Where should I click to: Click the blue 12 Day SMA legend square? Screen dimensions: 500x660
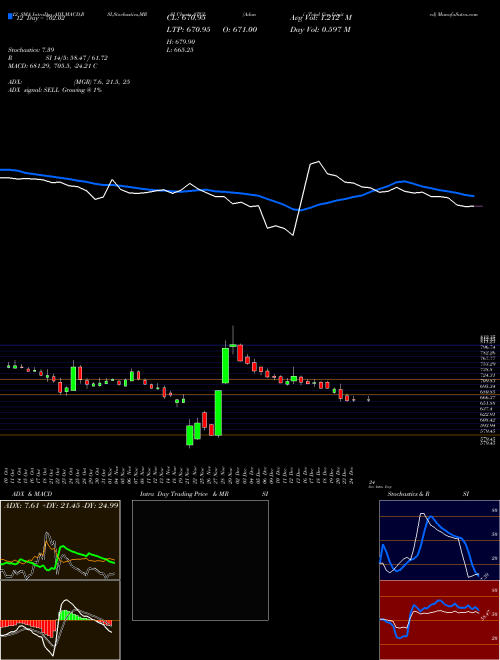[x=10, y=17]
